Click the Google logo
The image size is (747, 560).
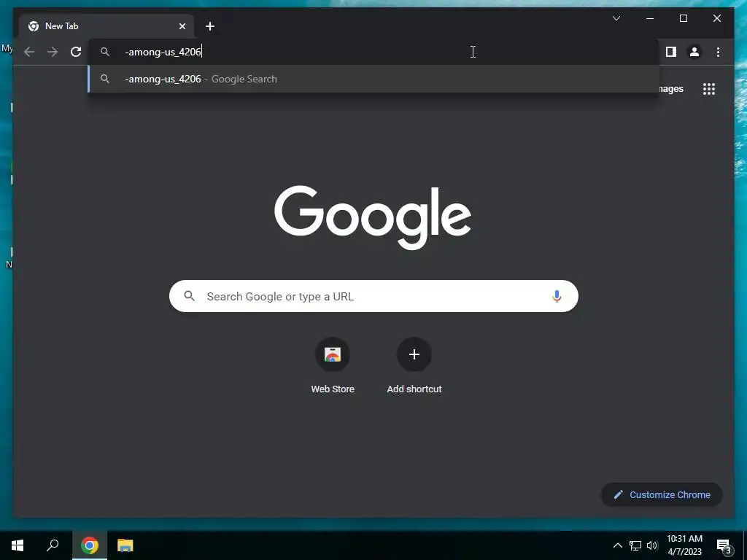[x=373, y=217]
